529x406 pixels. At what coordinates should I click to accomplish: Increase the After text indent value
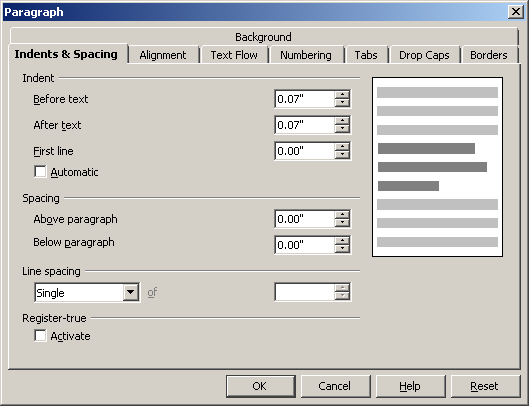pyautogui.click(x=342, y=121)
